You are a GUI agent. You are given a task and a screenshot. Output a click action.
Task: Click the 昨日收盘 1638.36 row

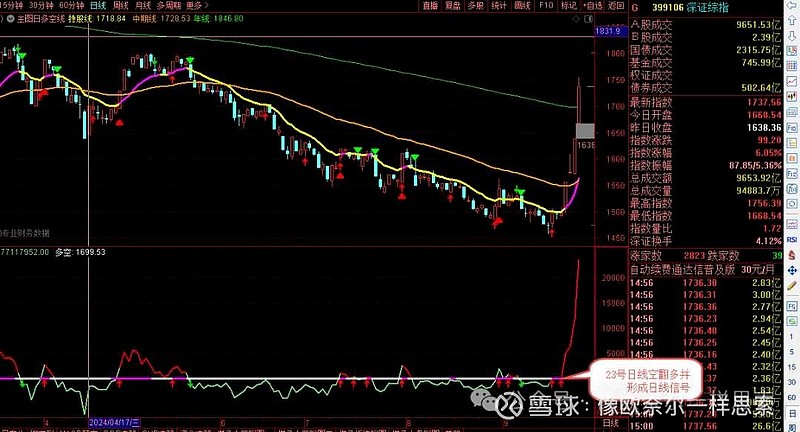tap(706, 128)
